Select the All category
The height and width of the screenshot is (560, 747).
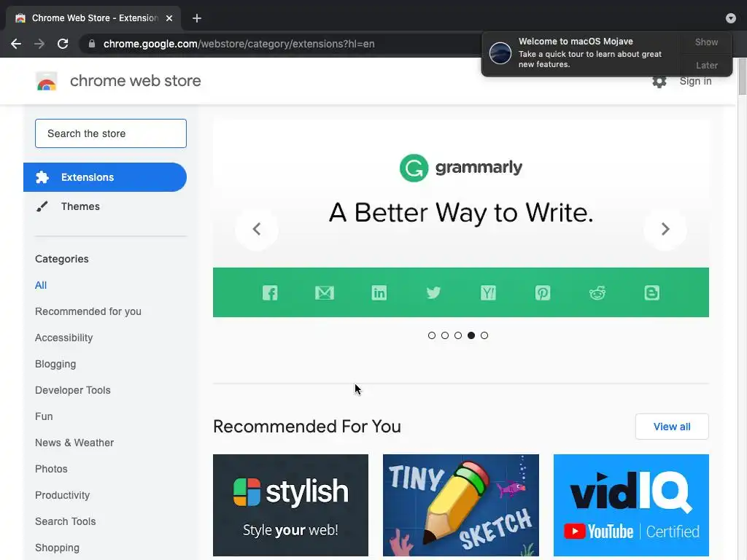(x=41, y=285)
